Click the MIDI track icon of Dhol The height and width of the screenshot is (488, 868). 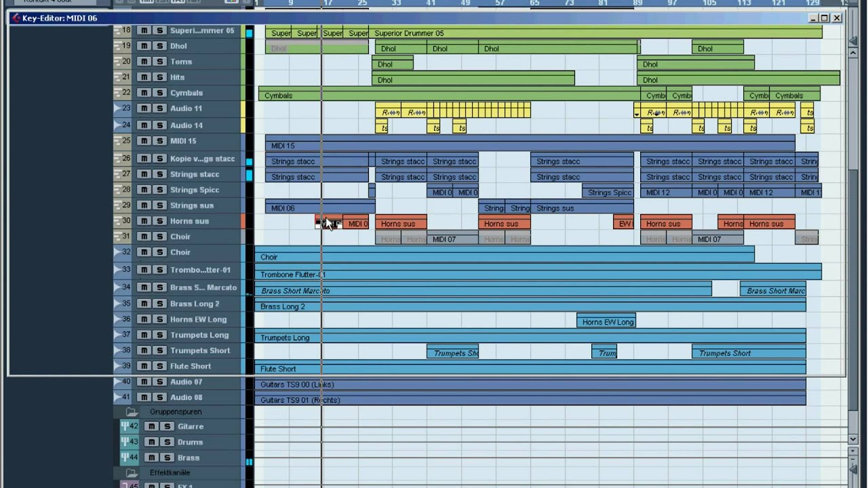click(x=119, y=46)
